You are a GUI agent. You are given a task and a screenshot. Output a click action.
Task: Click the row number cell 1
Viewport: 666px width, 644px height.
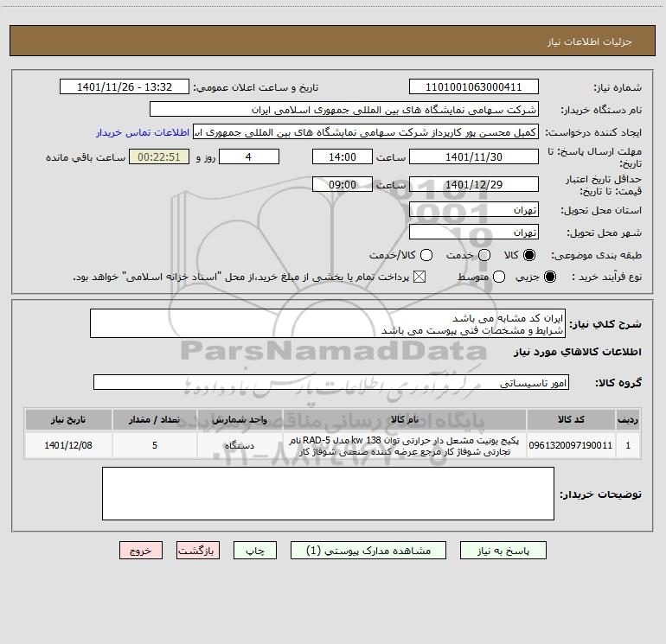[628, 445]
